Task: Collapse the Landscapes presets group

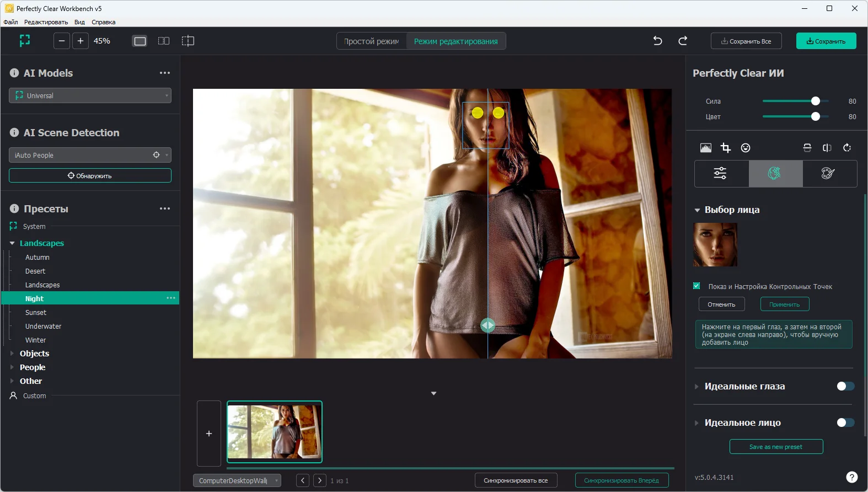Action: pos(12,243)
